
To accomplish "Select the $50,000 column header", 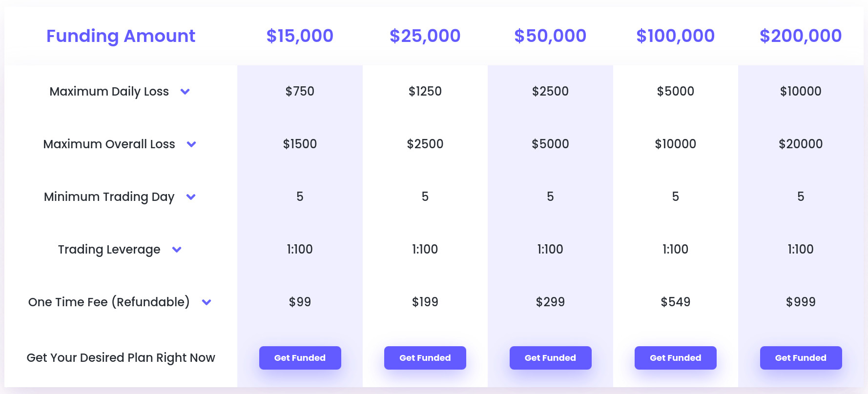I will 550,36.
